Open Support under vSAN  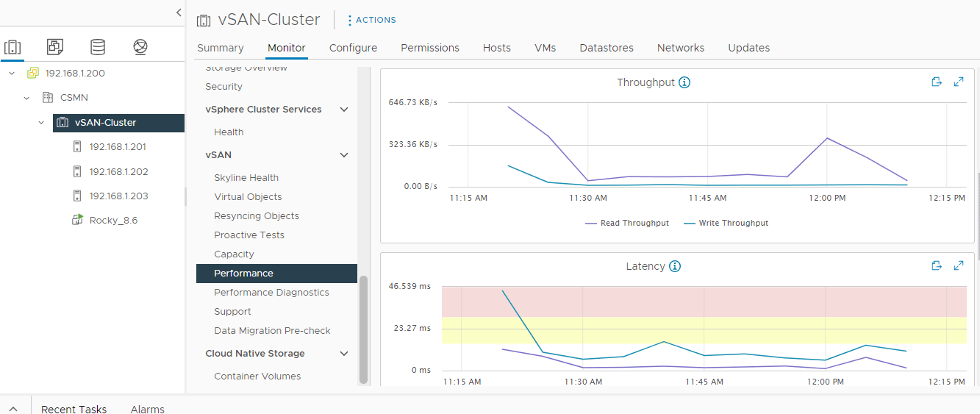click(232, 312)
